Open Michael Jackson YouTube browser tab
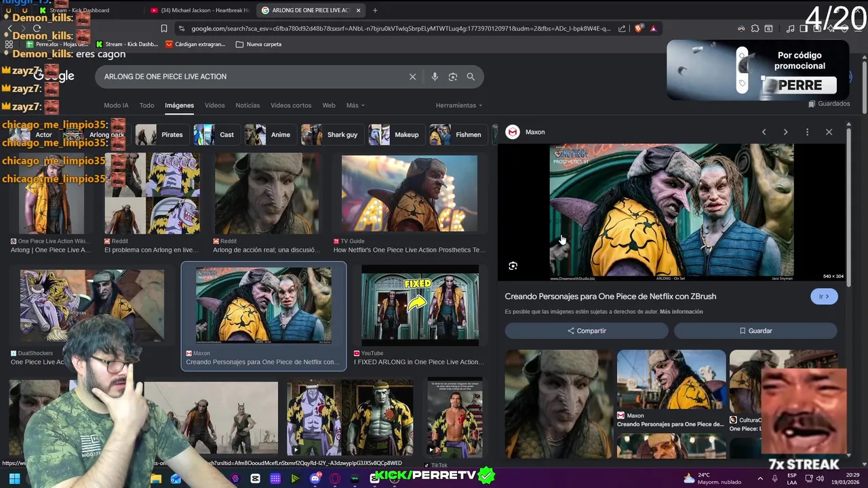868x488 pixels. point(200,10)
